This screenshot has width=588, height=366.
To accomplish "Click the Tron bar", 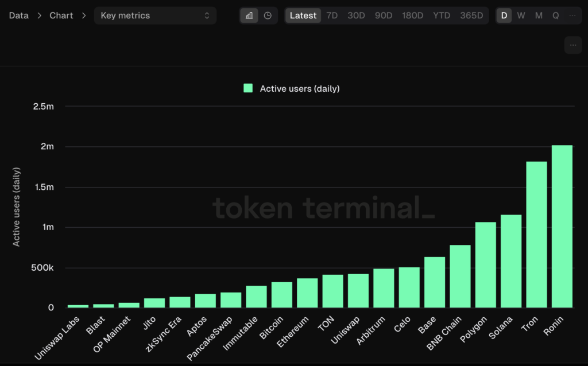I will pyautogui.click(x=536, y=235).
